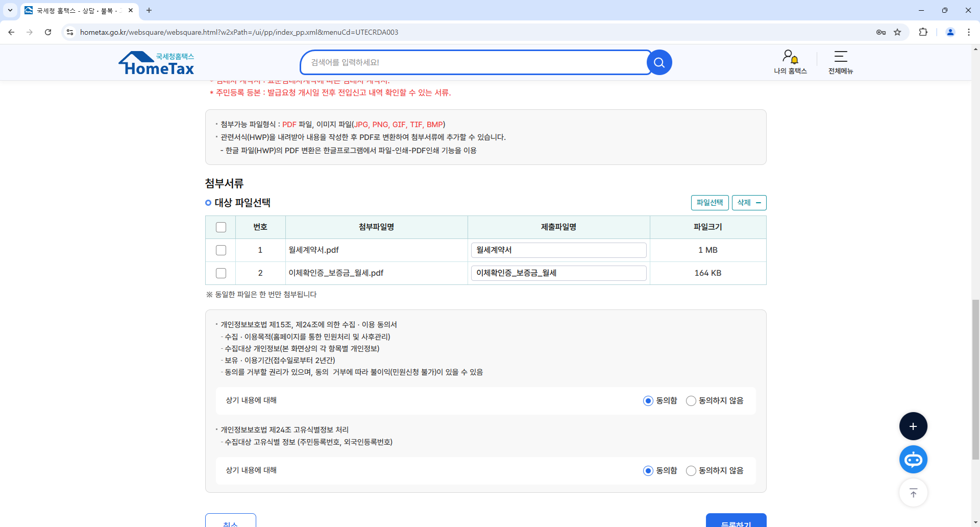
Task: Click the 164 KB file size cell
Action: point(708,273)
